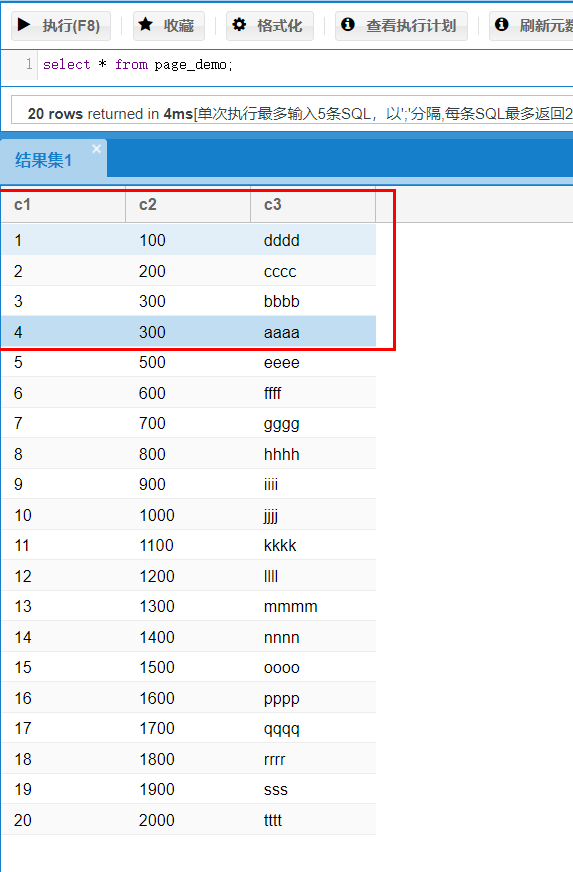Select the cell containing aaaa
Viewport: 573px width, 872px height.
coord(313,332)
